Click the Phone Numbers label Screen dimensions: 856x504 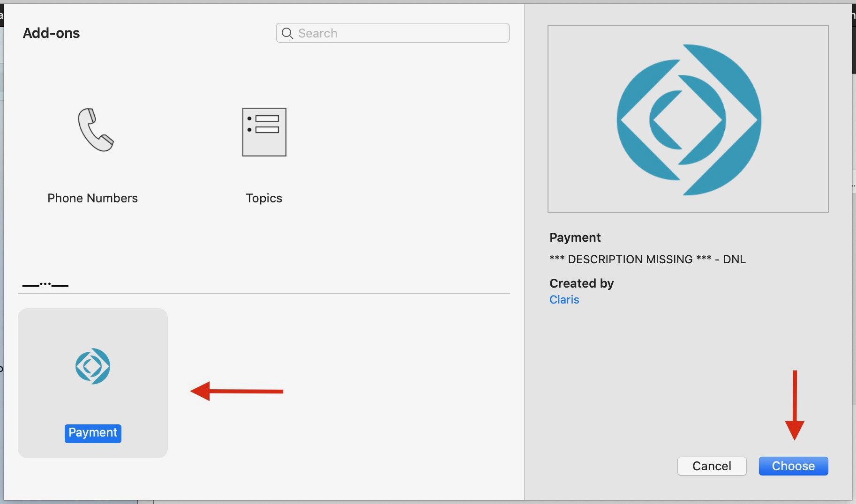tap(92, 198)
